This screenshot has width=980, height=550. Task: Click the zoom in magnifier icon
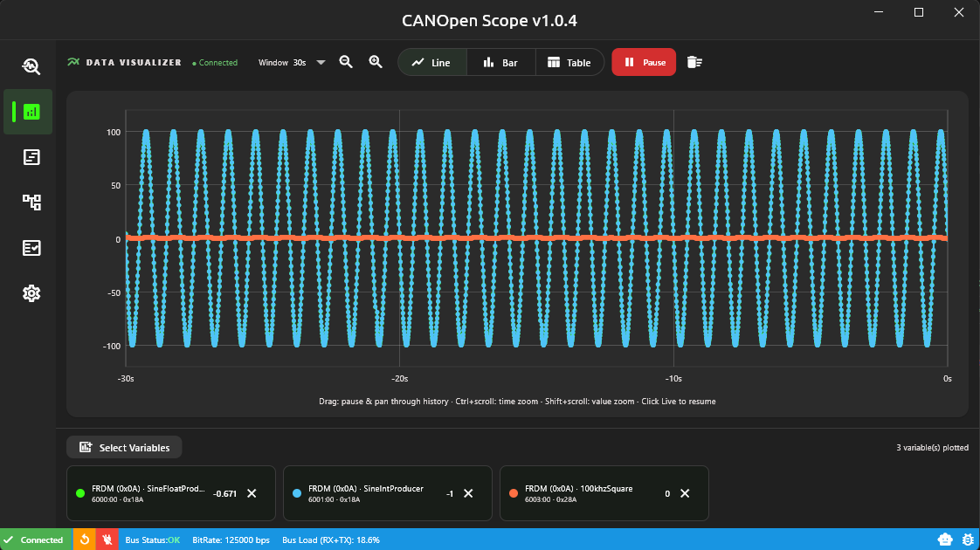pyautogui.click(x=376, y=62)
